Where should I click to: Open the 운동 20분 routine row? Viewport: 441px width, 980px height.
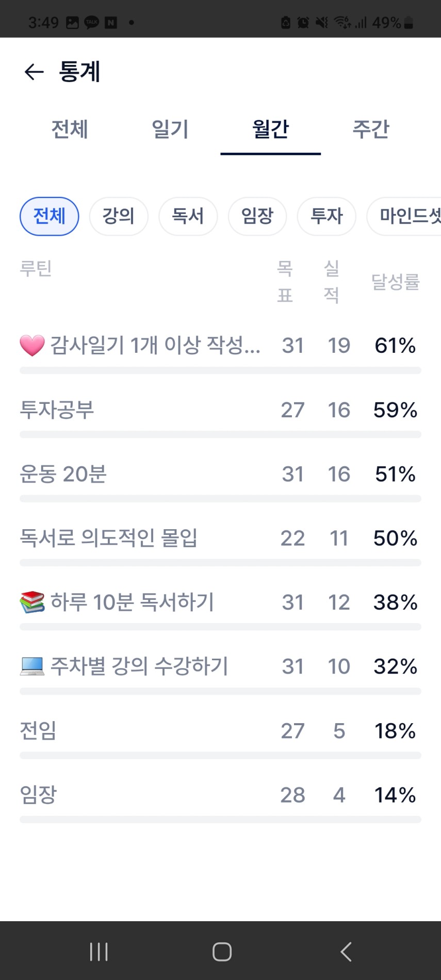[63, 474]
